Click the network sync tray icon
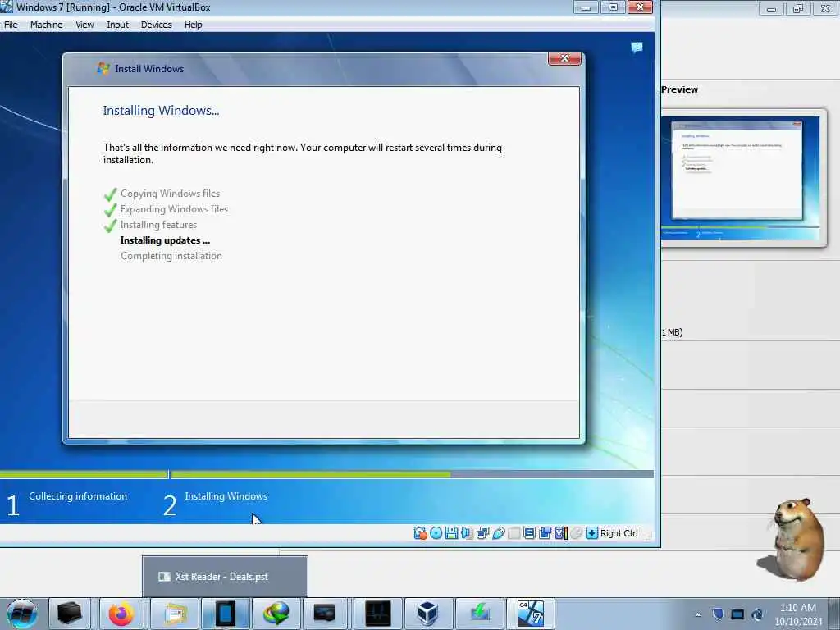The image size is (840, 630). click(757, 614)
